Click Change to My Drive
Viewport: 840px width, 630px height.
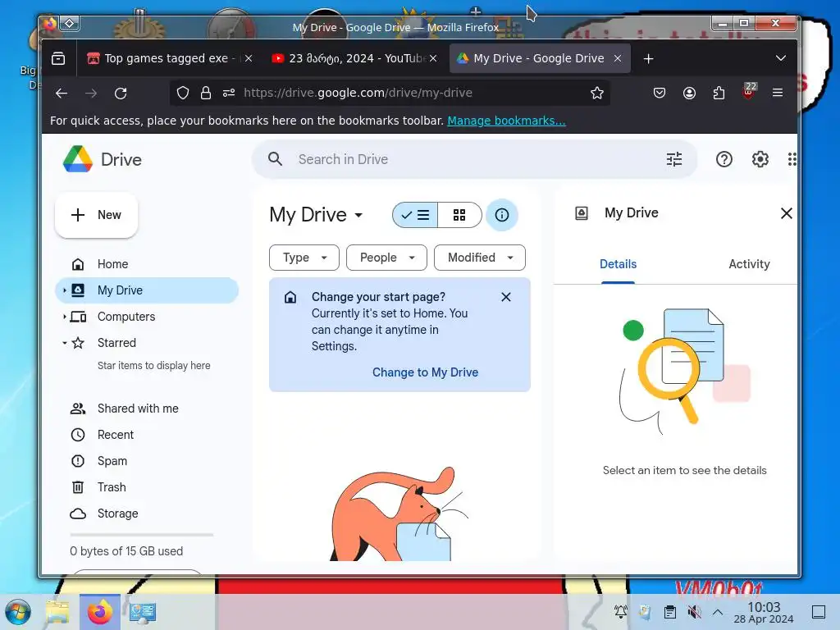tap(426, 372)
